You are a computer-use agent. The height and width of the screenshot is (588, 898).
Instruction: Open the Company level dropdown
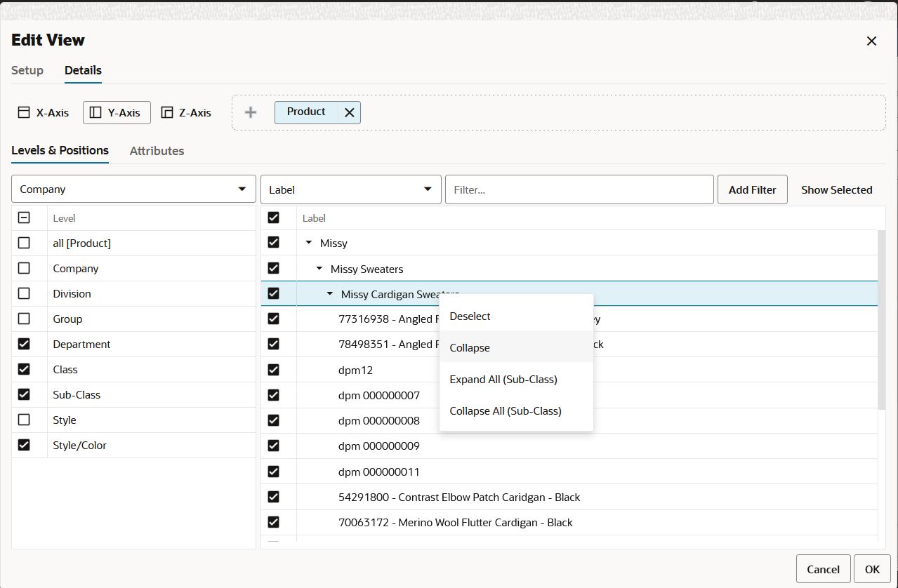133,189
